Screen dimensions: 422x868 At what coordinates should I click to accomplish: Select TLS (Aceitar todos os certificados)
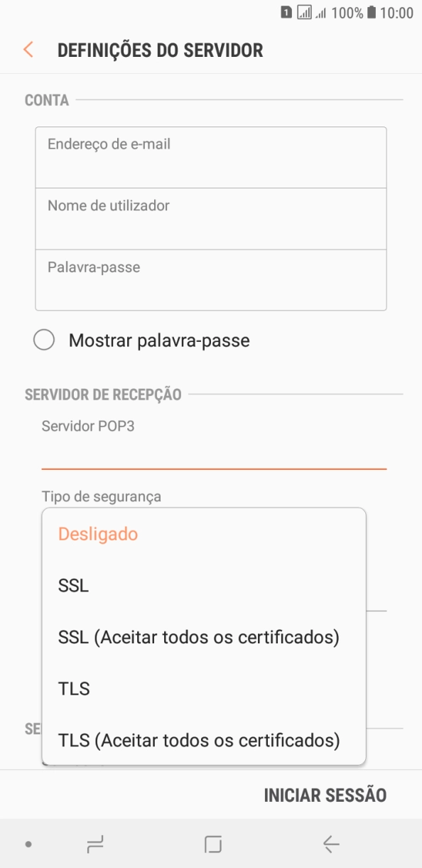point(199,740)
